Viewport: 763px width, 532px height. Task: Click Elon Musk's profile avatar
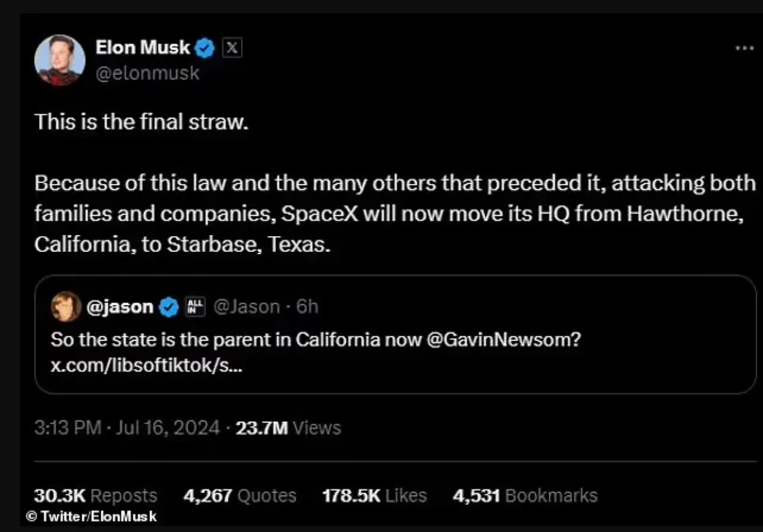click(x=59, y=59)
